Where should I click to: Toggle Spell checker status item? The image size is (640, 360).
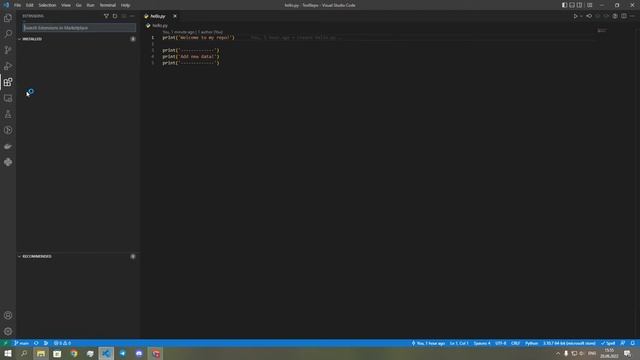(608, 343)
